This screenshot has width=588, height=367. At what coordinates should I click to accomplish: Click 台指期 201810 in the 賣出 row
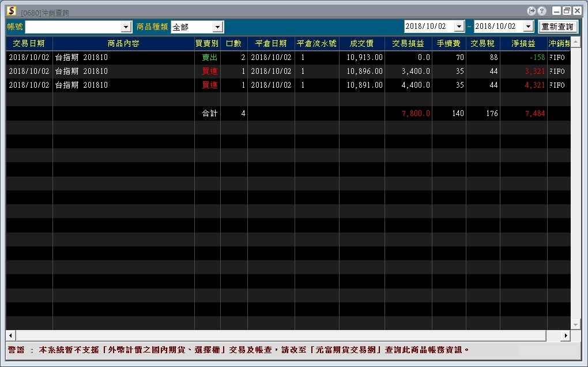point(81,57)
